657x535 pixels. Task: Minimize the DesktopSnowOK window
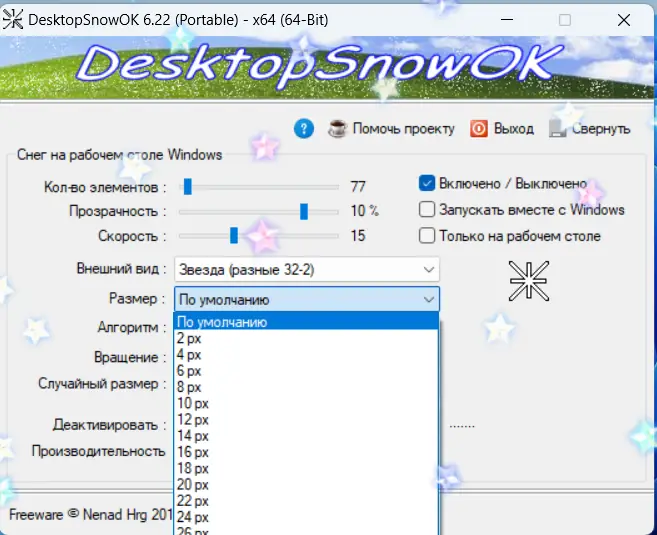(507, 20)
